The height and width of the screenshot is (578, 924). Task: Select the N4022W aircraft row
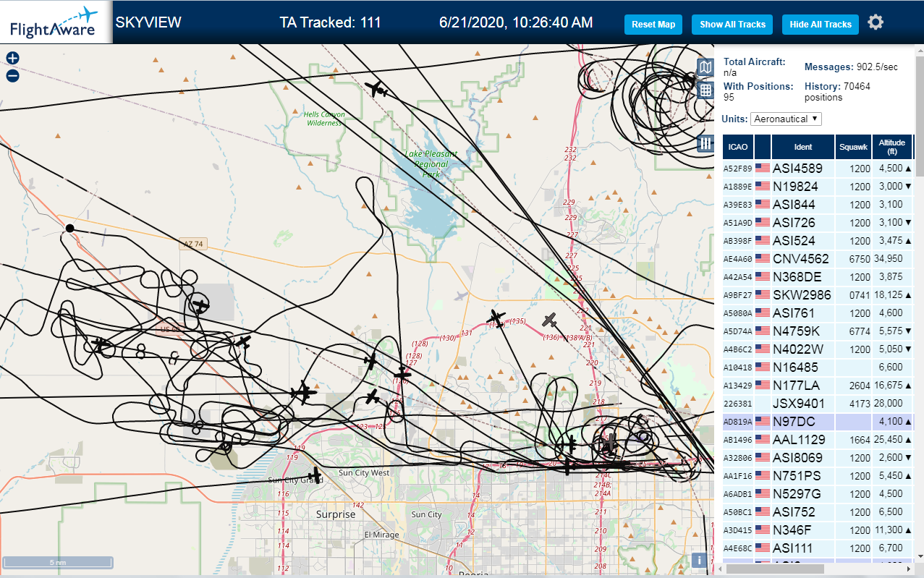tap(818, 349)
